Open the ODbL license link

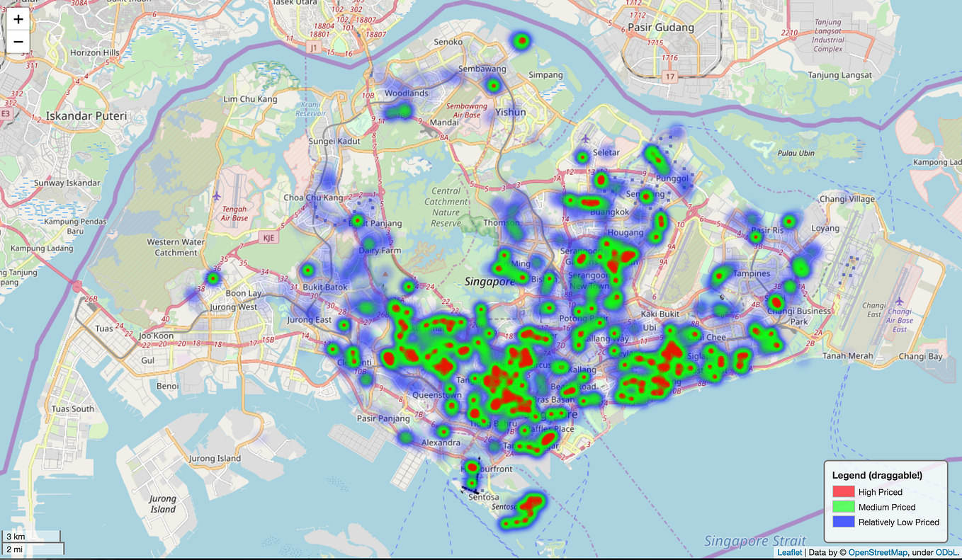click(x=947, y=552)
